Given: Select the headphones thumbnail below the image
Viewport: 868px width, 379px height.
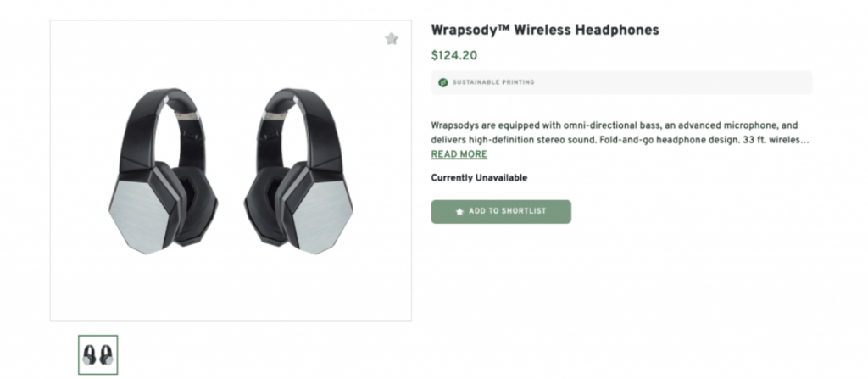Looking at the screenshot, I should point(98,354).
